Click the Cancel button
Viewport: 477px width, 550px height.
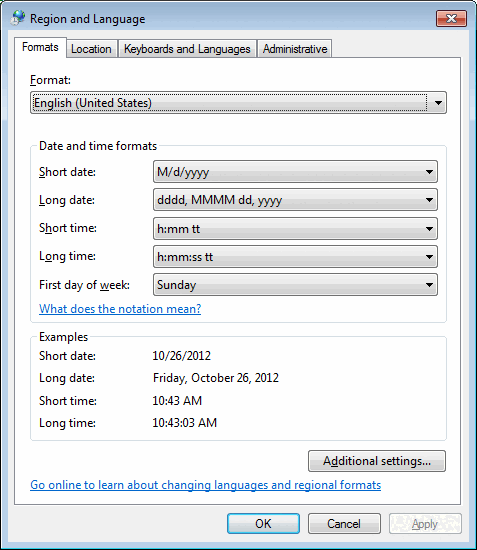pos(344,524)
